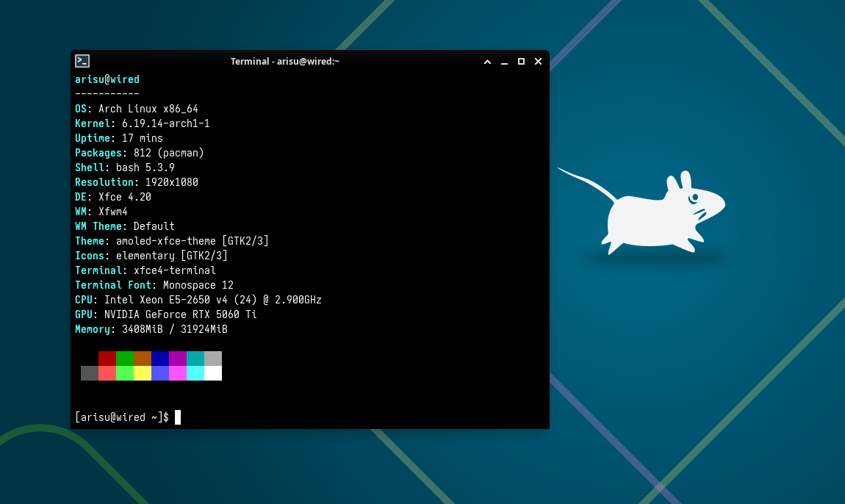Viewport: 845px width, 504px height.
Task: Click the Memory: 3408MiB / 31924MiB line
Action: click(151, 329)
